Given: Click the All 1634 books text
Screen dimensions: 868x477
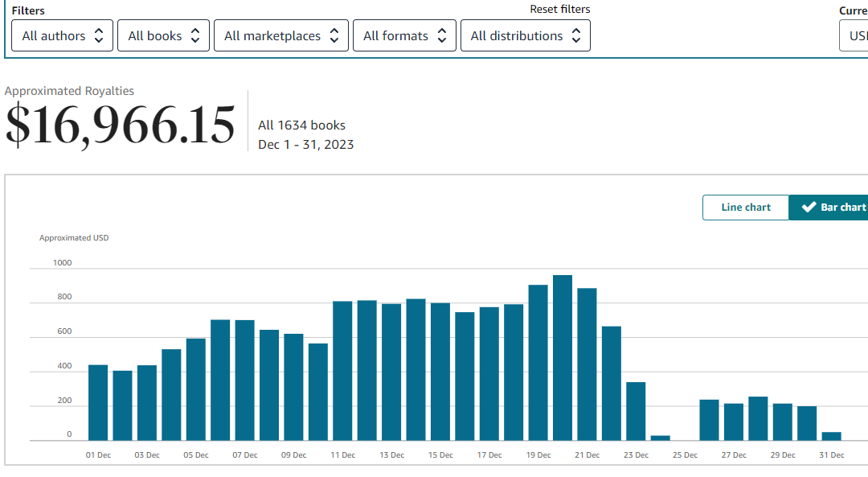Looking at the screenshot, I should 301,125.
